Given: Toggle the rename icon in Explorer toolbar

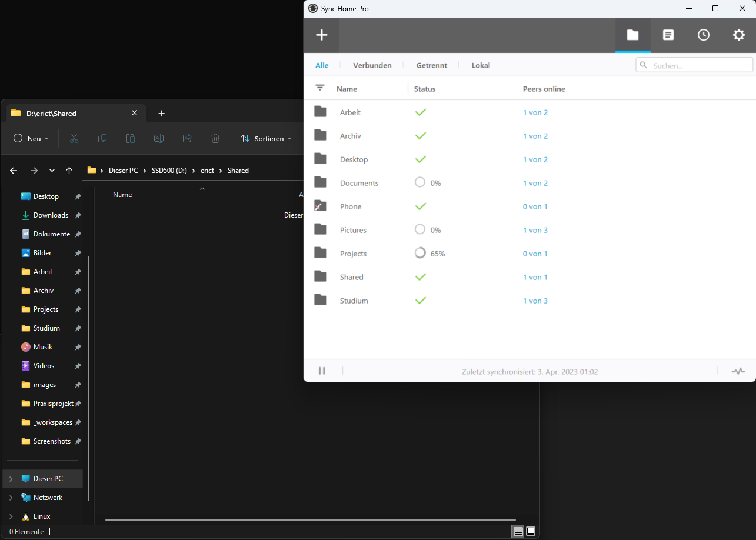Looking at the screenshot, I should coord(159,138).
